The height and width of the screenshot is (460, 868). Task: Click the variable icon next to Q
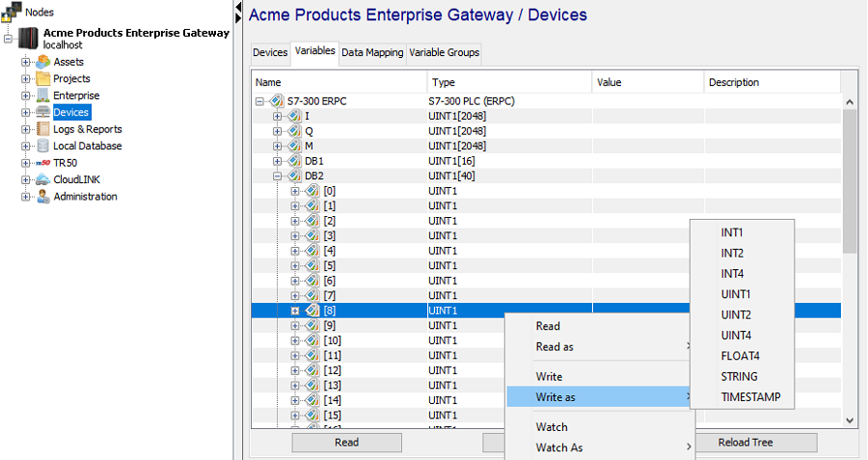(294, 131)
